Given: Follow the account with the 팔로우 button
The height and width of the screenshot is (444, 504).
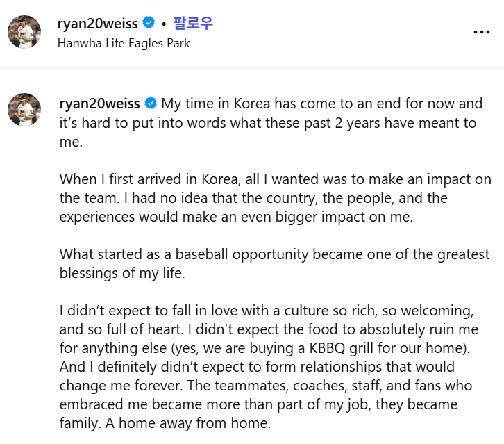Looking at the screenshot, I should pos(192,24).
